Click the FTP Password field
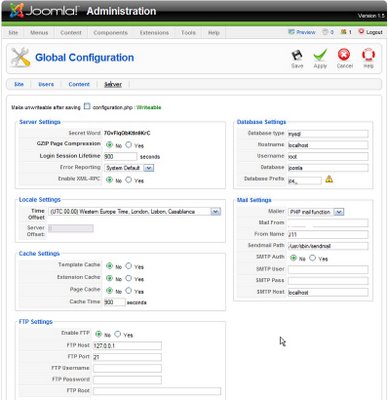 [127, 380]
